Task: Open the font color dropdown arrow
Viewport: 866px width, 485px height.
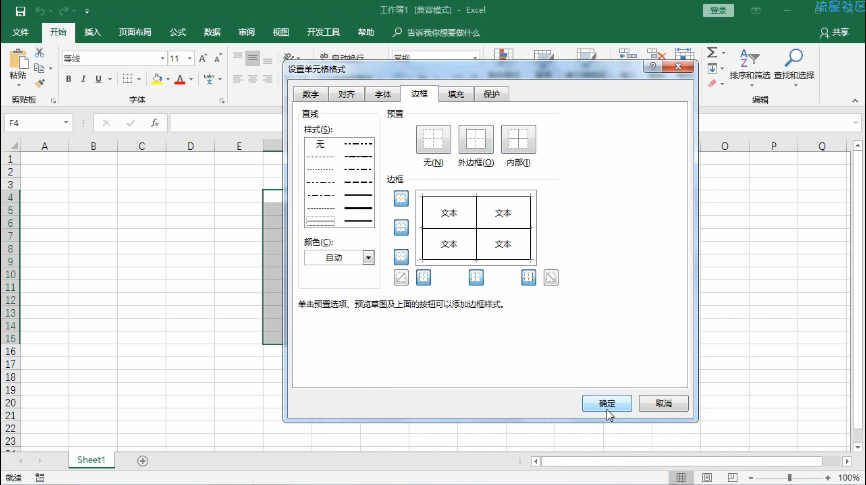Action: click(191, 79)
